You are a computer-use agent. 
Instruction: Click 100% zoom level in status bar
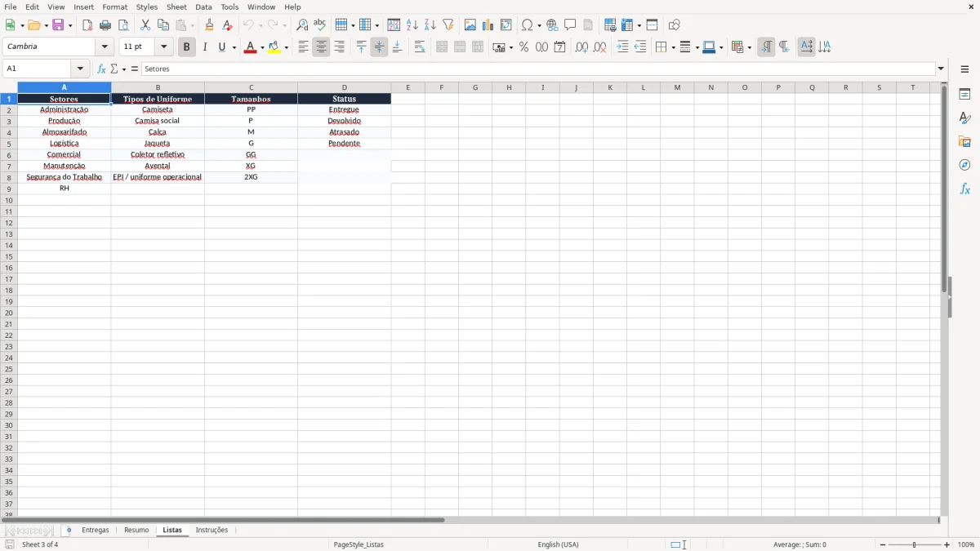tap(966, 544)
